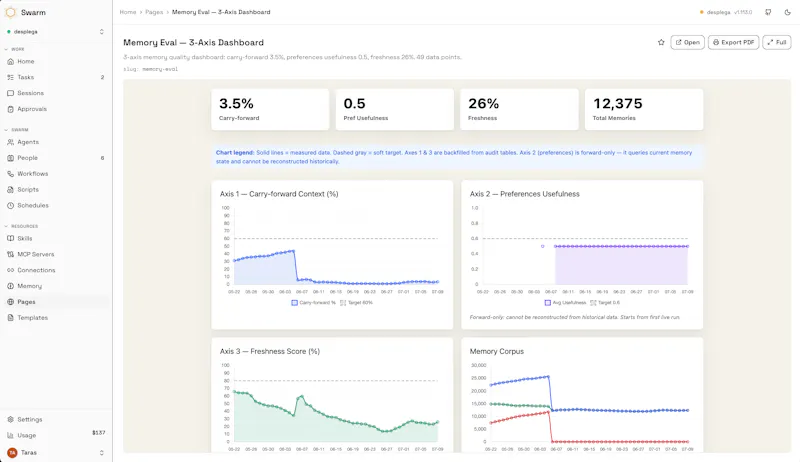Click the Export PDF button
This screenshot has width=800, height=462.
pyautogui.click(x=733, y=42)
